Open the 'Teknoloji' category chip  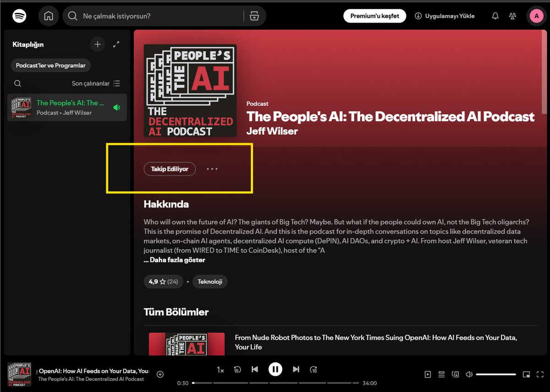point(210,282)
